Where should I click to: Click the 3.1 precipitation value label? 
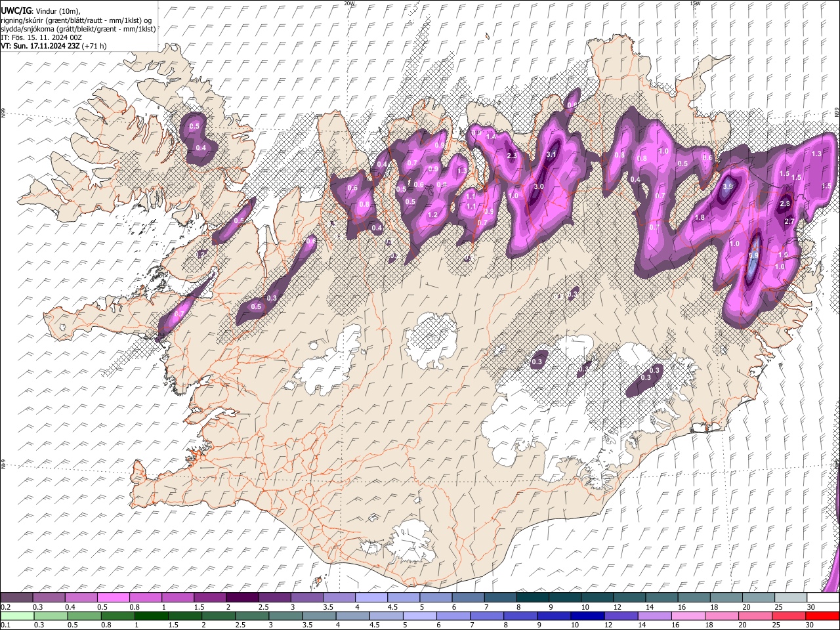(551, 155)
